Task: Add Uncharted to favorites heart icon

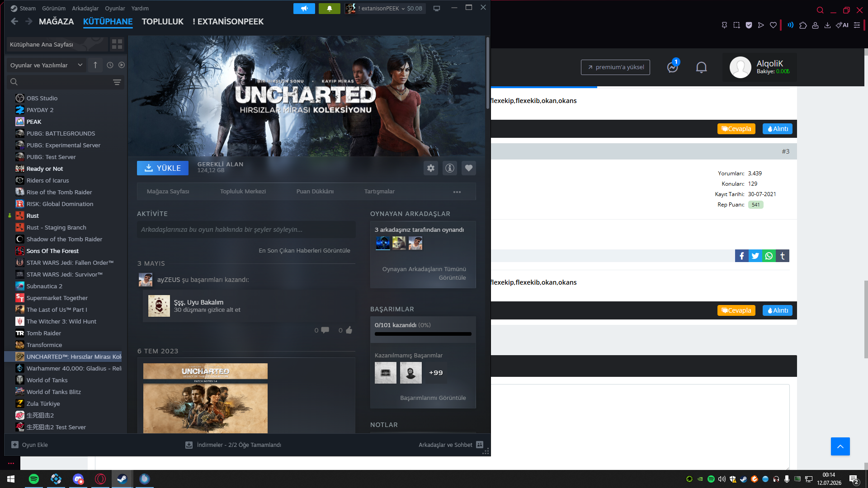Action: click(469, 168)
